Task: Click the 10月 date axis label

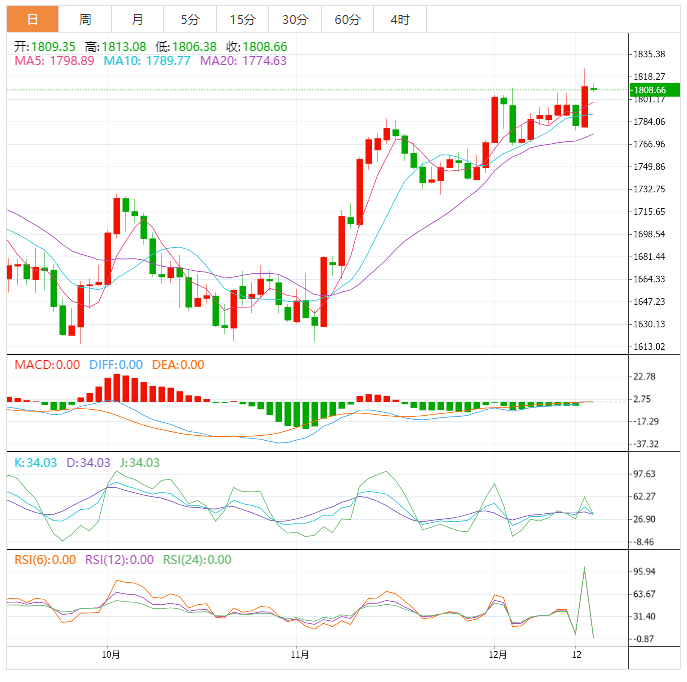Action: pos(111,654)
